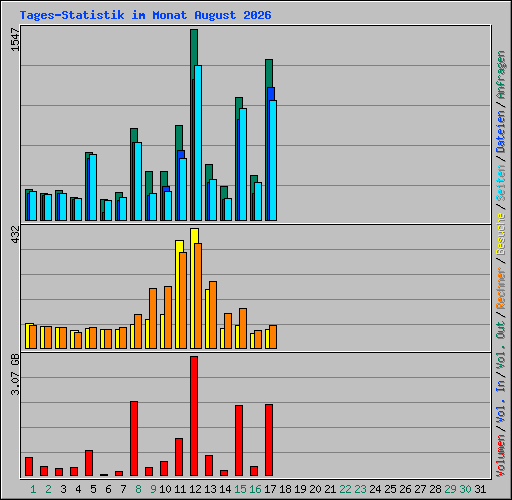512x500 pixels.
Task: Click the 'Rechner' legend label
Action: point(500,288)
